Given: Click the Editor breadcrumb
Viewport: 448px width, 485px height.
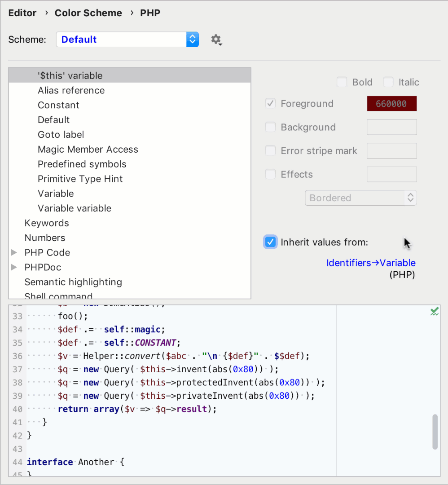Looking at the screenshot, I should coord(22,13).
